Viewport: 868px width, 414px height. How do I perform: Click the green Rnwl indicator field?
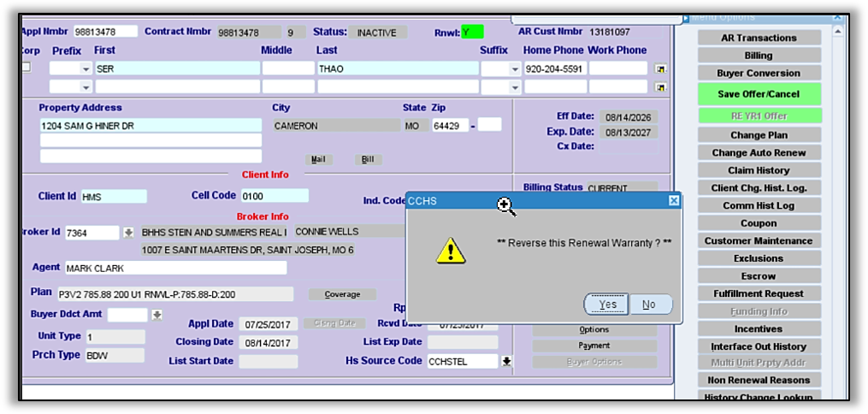pos(472,32)
